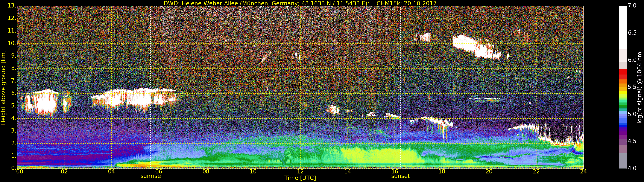Click the time axis tick '14'
This screenshot has height=182, width=644.
348,172
